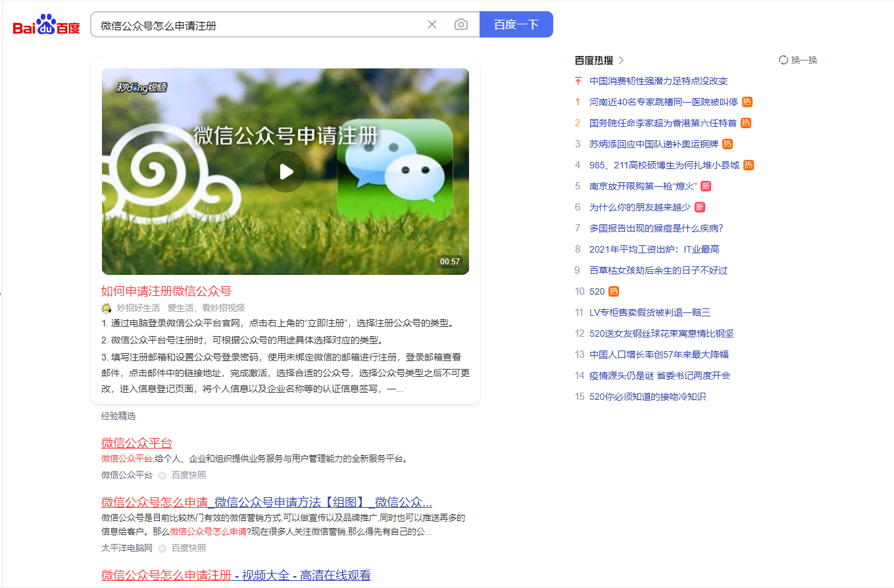Image resolution: width=894 pixels, height=588 pixels.
Task: Open hot topic 苏炳添回应中国队递补奥运铜牌
Action: tap(654, 144)
